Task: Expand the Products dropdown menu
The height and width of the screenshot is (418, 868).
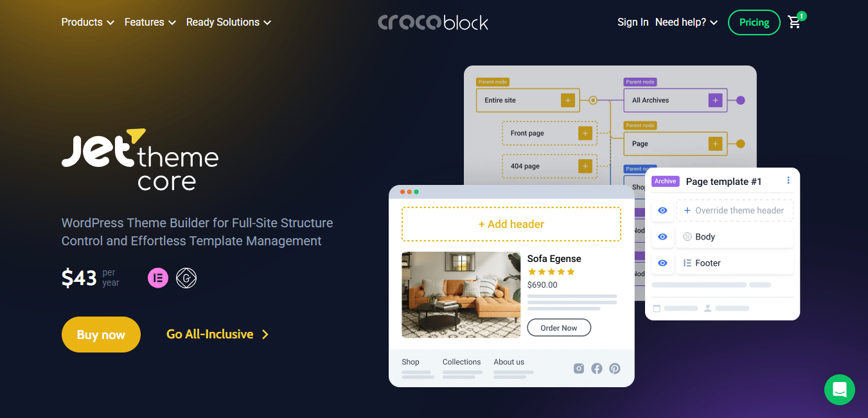Action: click(x=87, y=22)
